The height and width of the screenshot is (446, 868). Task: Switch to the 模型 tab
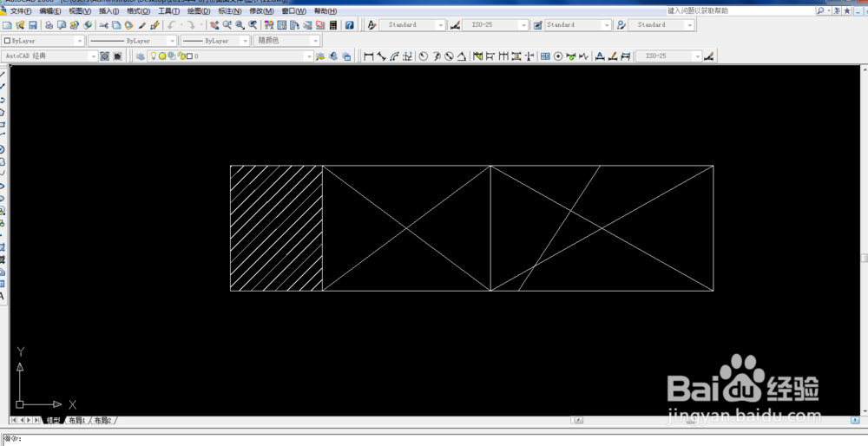[53, 421]
